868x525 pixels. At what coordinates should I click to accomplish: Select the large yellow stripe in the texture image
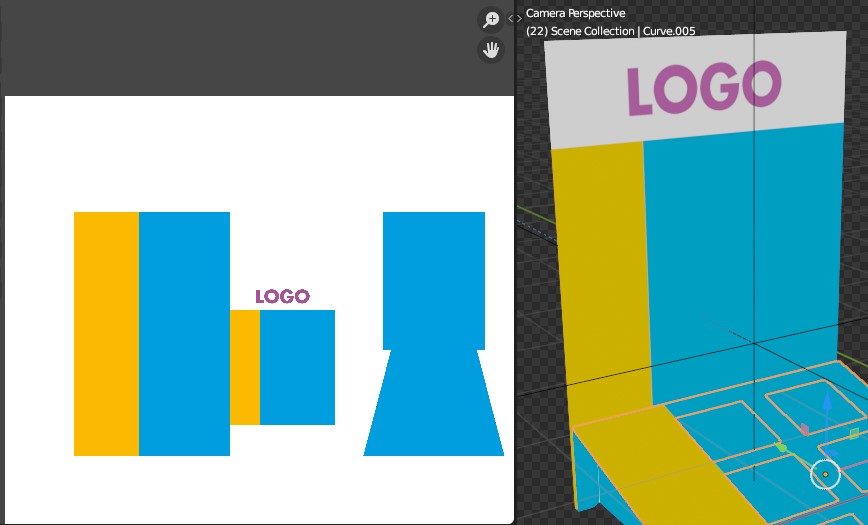click(x=106, y=333)
